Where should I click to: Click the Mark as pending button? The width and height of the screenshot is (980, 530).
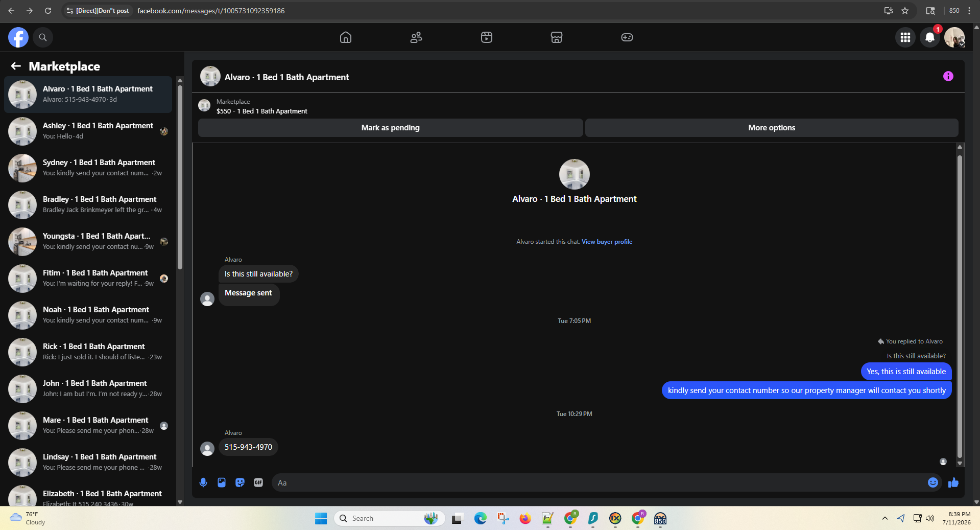point(391,128)
